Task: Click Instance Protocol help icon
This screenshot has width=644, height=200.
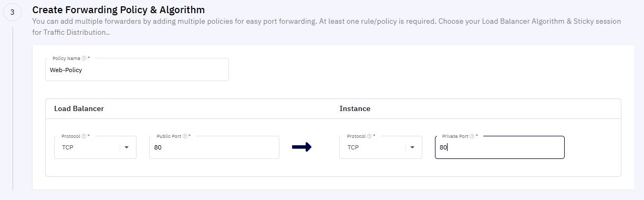Action: 370,136
